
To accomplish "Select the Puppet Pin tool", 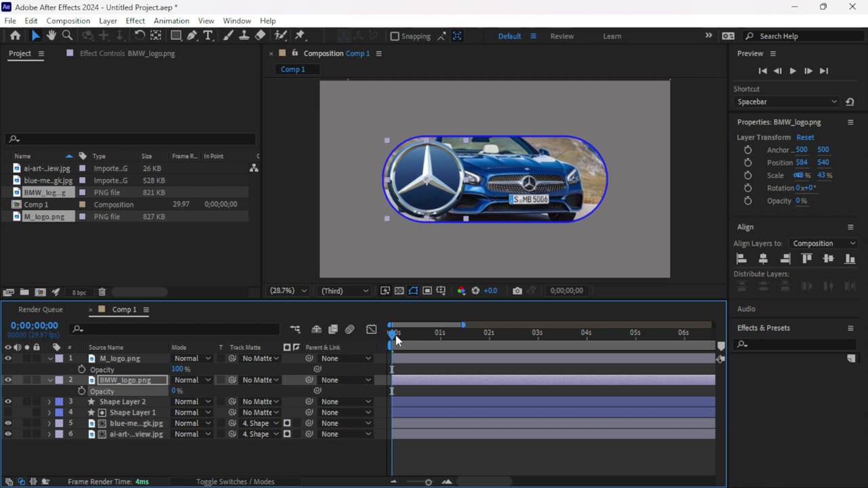I will pyautogui.click(x=300, y=36).
